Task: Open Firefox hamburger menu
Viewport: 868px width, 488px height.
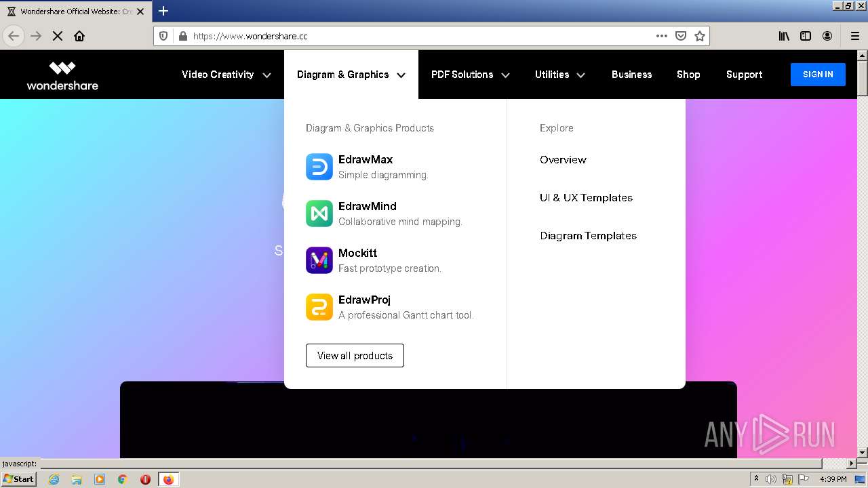Action: pos(854,36)
